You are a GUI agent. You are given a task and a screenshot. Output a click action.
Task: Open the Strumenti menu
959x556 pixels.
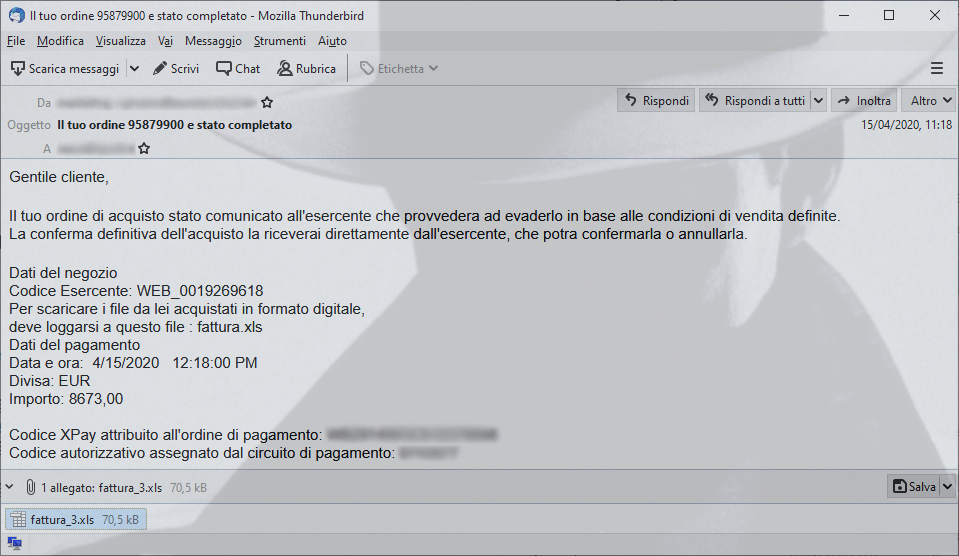280,41
